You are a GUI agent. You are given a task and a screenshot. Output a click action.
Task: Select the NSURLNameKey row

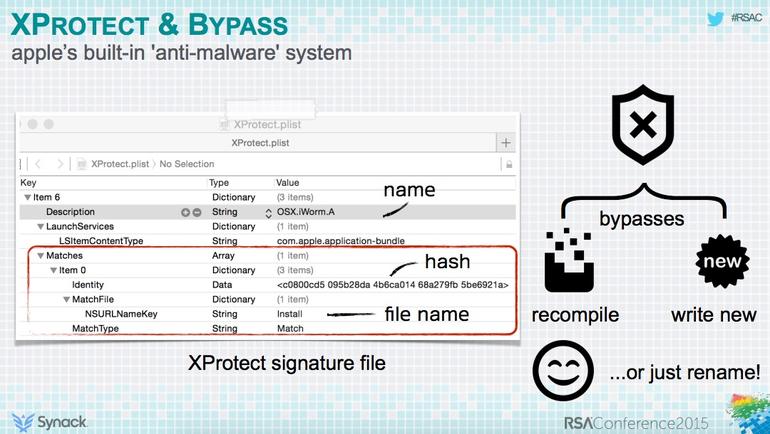point(269,314)
